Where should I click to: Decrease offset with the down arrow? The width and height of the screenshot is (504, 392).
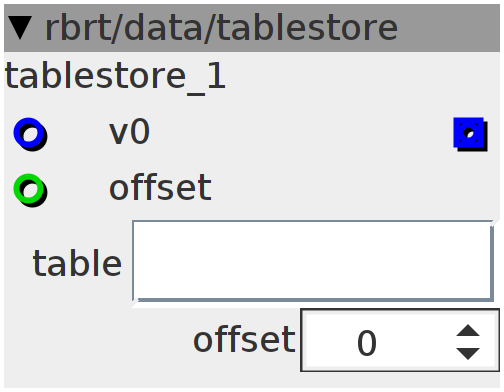click(x=468, y=353)
